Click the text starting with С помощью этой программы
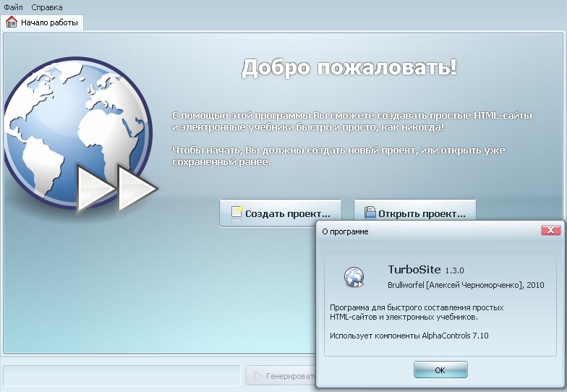567x392 pixels. pos(351,122)
